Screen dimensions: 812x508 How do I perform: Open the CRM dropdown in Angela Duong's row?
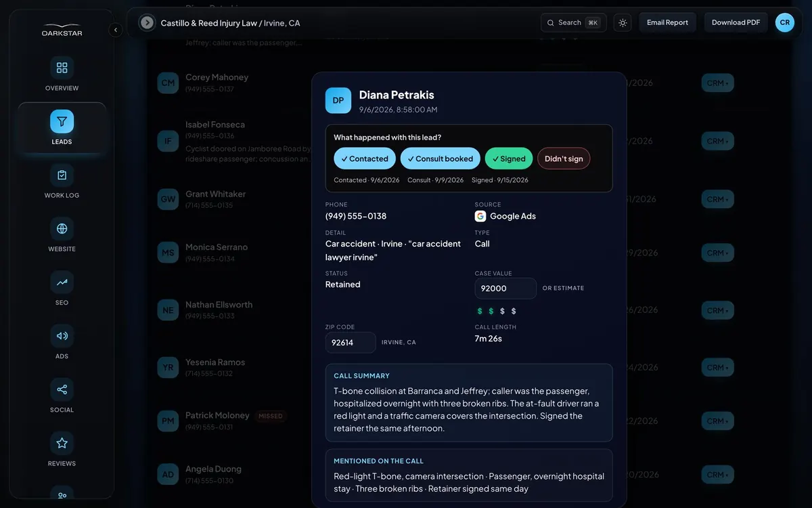tap(718, 474)
